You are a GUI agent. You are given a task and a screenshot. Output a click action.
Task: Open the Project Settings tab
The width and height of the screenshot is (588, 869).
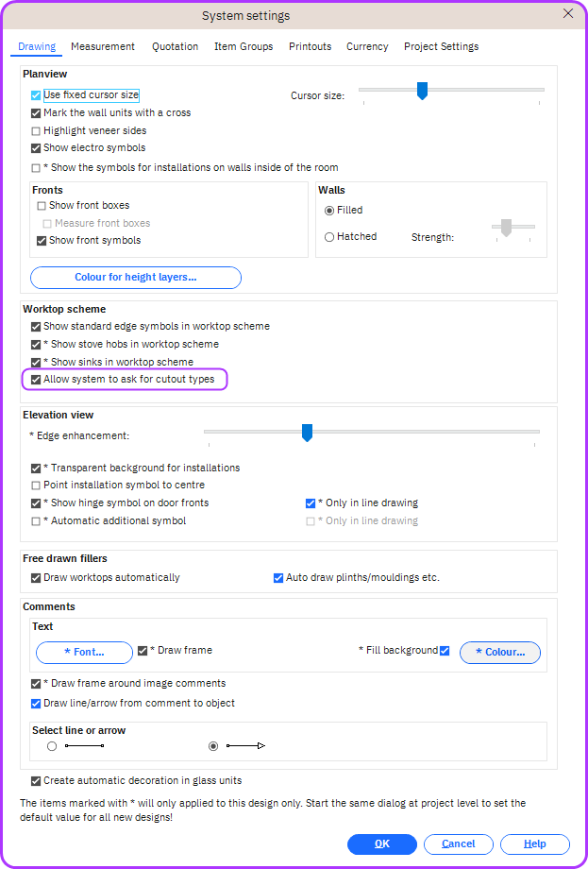[x=441, y=46]
